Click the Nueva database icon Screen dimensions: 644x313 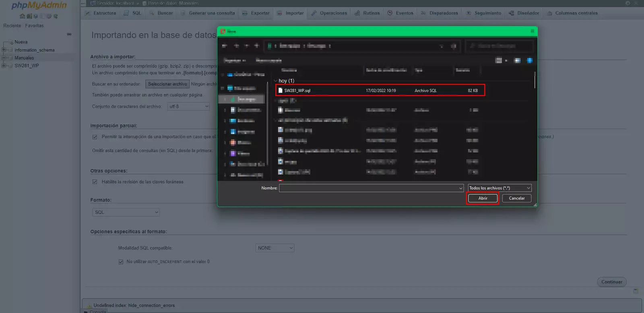11,42
